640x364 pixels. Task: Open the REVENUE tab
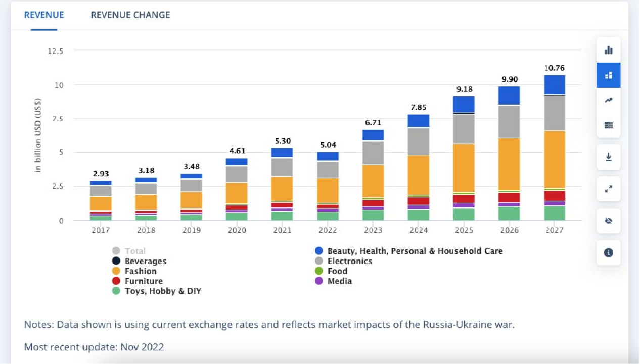pyautogui.click(x=44, y=15)
